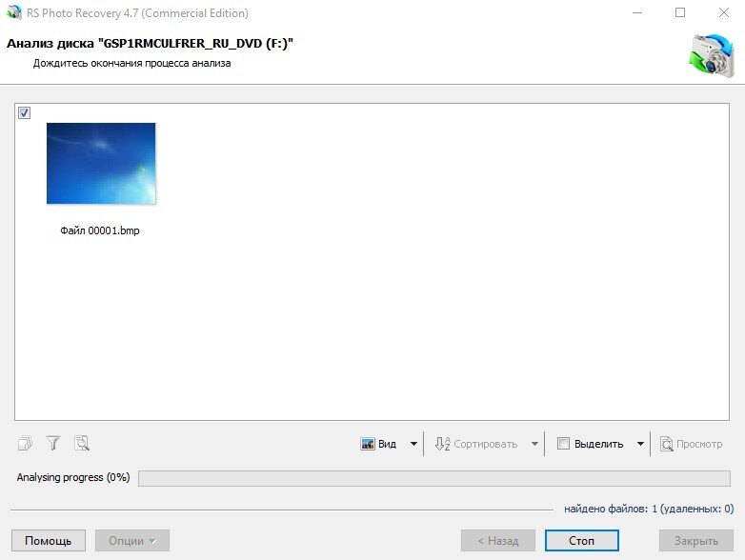The height and width of the screenshot is (560, 745).
Task: Minimize the RS Photo Recovery window
Action: (637, 12)
